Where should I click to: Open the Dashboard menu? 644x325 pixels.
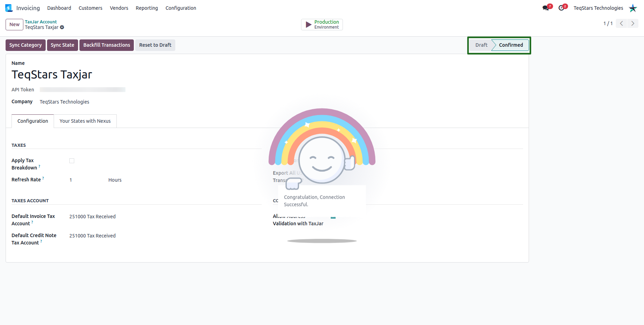pyautogui.click(x=59, y=8)
